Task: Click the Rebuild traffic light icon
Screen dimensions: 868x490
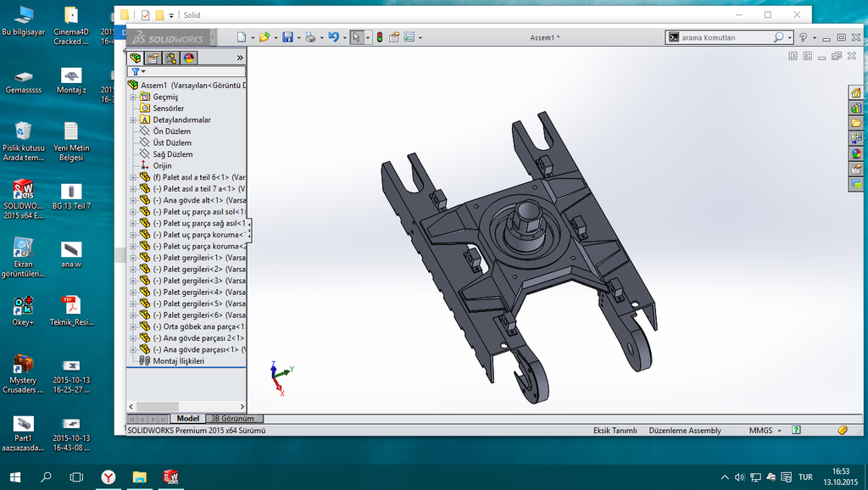Action: coord(379,37)
